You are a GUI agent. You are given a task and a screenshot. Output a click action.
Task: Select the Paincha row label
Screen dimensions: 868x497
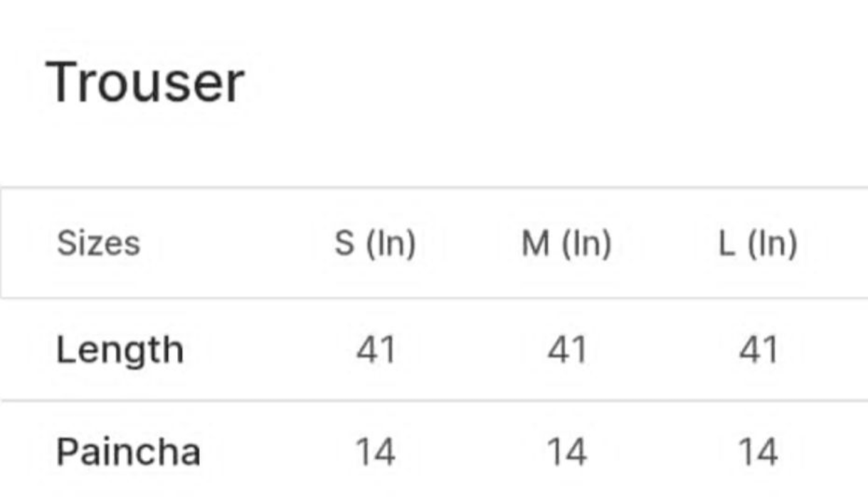(x=128, y=451)
